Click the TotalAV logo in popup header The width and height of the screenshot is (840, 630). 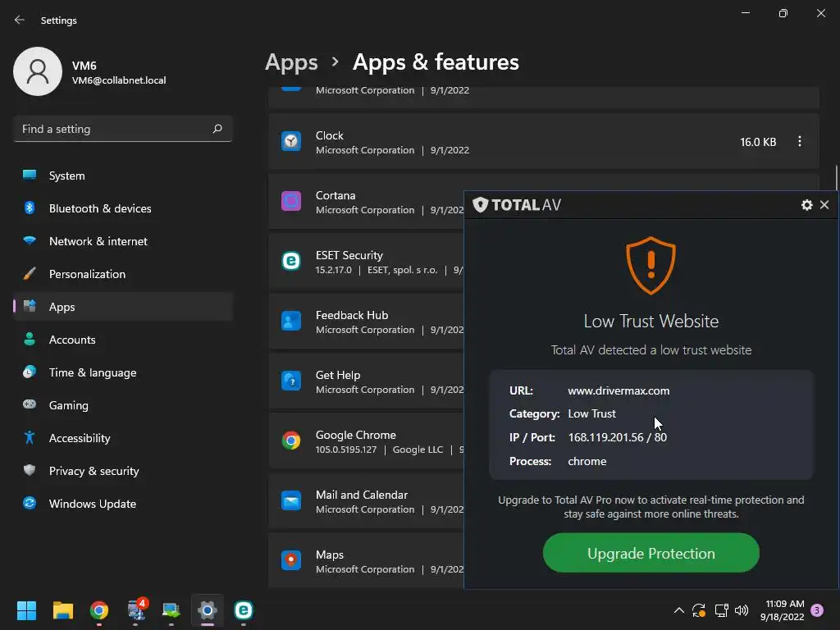click(517, 204)
